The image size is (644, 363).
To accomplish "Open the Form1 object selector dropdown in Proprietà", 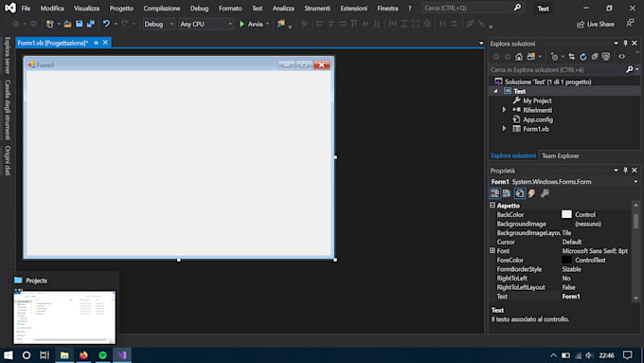I will click(x=635, y=182).
